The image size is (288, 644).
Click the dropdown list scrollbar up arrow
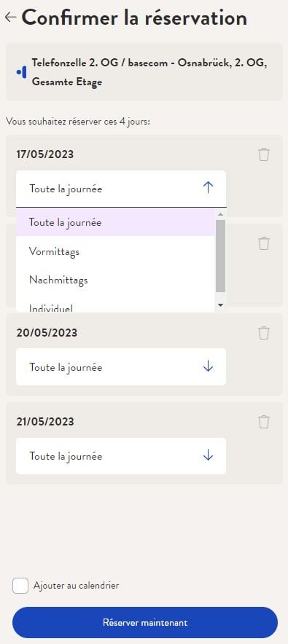click(221, 214)
